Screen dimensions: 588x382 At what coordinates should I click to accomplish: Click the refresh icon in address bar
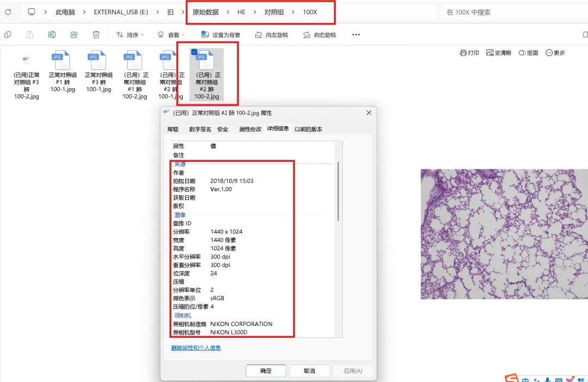pyautogui.click(x=8, y=12)
